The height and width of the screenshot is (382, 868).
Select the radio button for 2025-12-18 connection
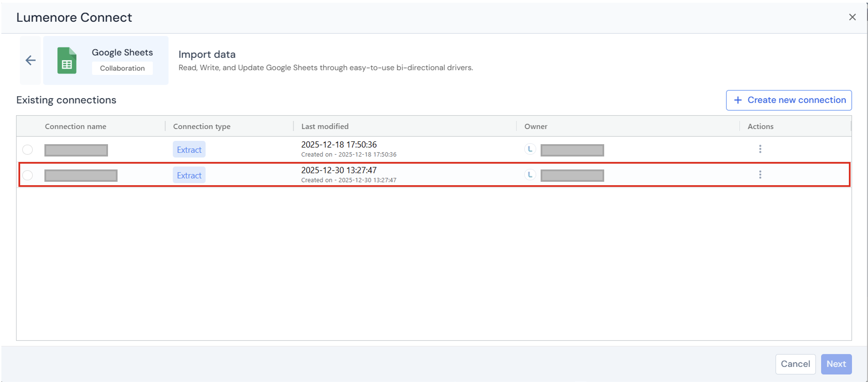28,150
